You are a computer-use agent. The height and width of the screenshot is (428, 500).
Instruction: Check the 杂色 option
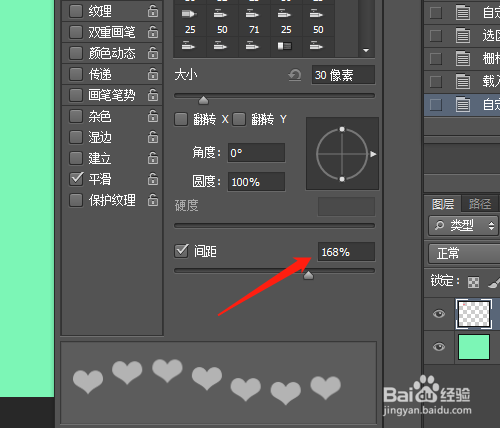76,116
